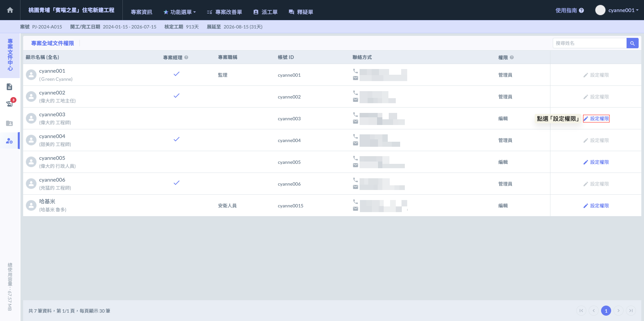Viewport: 644px width, 321px height.
Task: Open the sidebar icon with red badge 3
Action: (9, 104)
